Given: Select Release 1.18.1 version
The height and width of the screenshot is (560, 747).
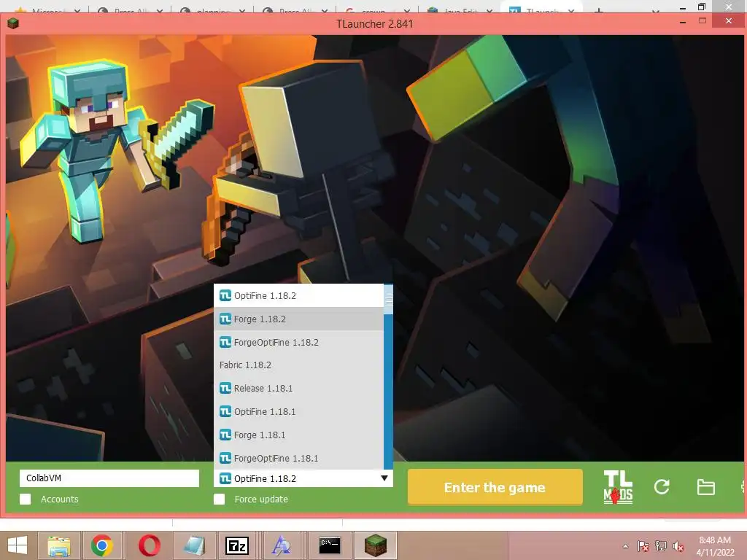Looking at the screenshot, I should (298, 389).
